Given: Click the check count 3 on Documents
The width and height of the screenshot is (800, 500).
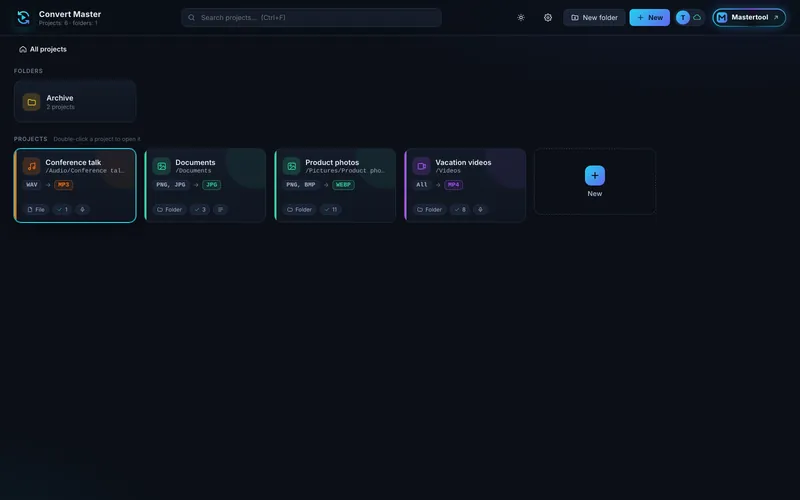Looking at the screenshot, I should click(x=200, y=210).
